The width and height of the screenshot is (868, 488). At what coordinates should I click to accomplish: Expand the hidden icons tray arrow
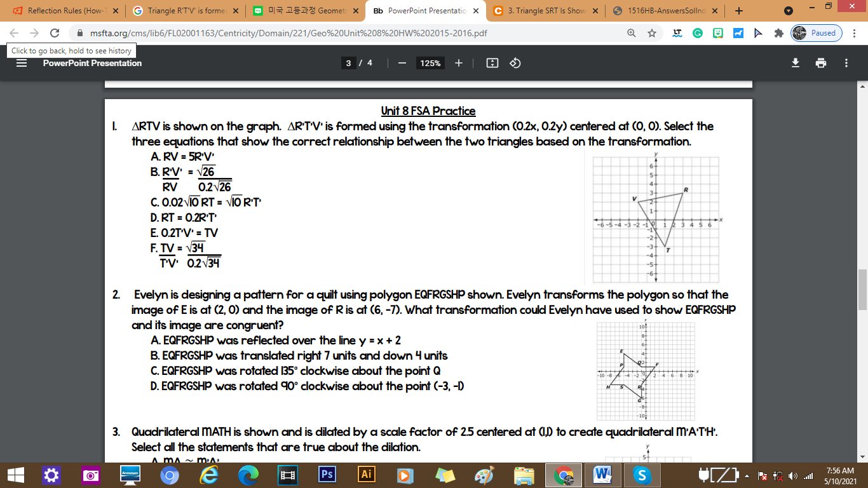tap(745, 475)
